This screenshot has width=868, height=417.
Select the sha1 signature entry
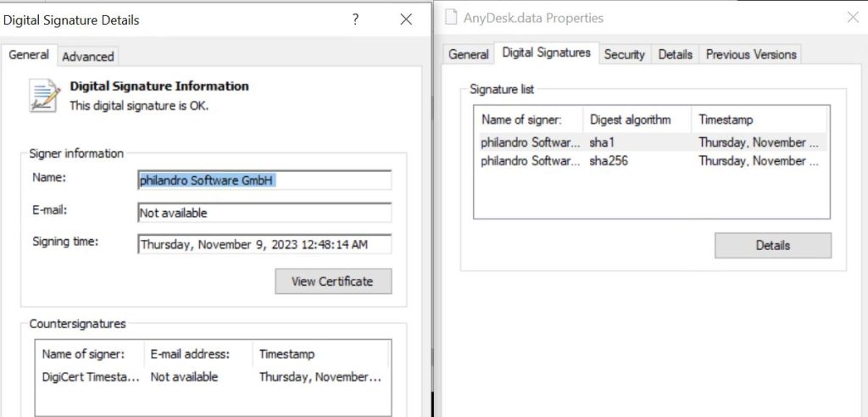(x=602, y=142)
